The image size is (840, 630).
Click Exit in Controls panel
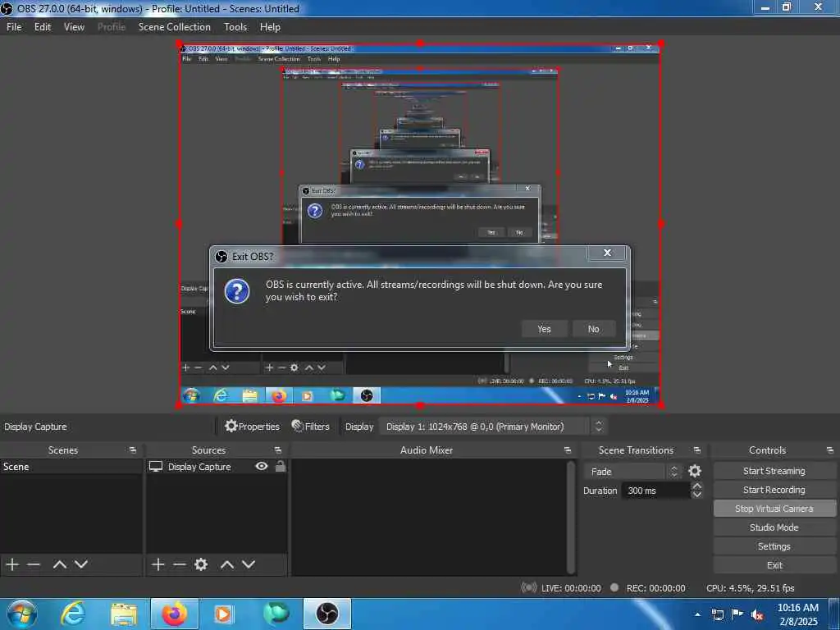coord(774,565)
